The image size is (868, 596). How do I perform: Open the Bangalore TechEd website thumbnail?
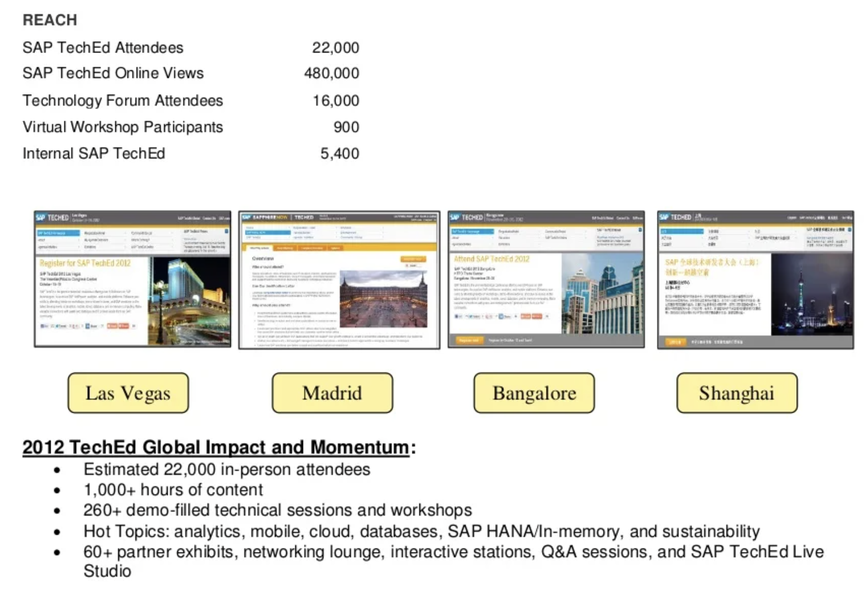coord(546,279)
